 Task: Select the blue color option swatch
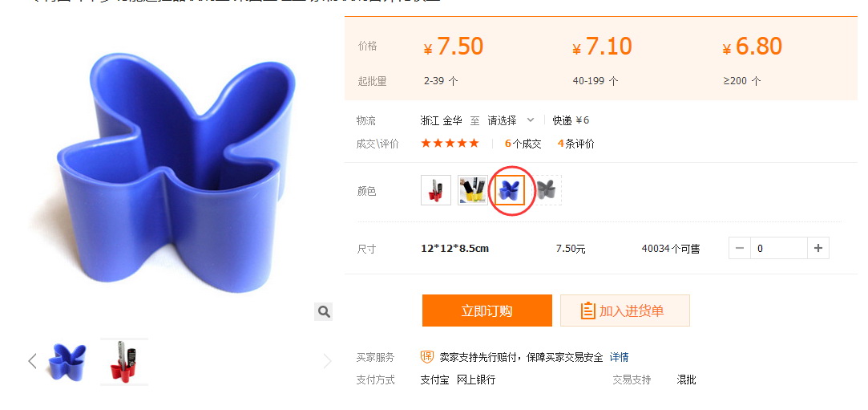(x=510, y=190)
